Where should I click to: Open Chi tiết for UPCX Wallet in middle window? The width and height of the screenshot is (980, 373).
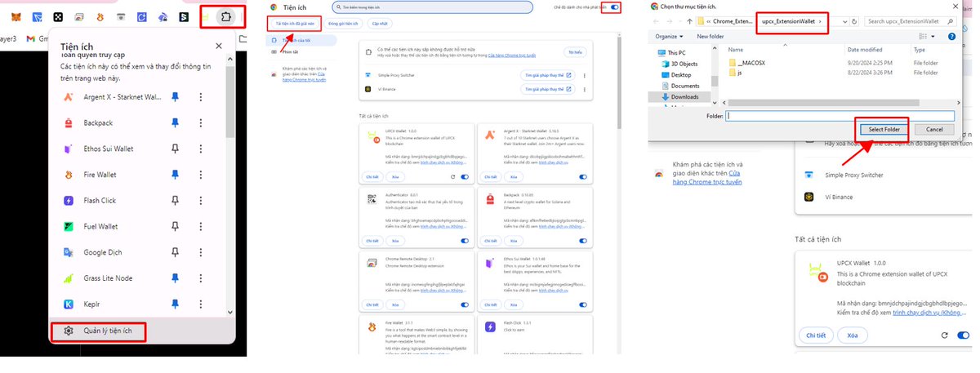tap(373, 176)
